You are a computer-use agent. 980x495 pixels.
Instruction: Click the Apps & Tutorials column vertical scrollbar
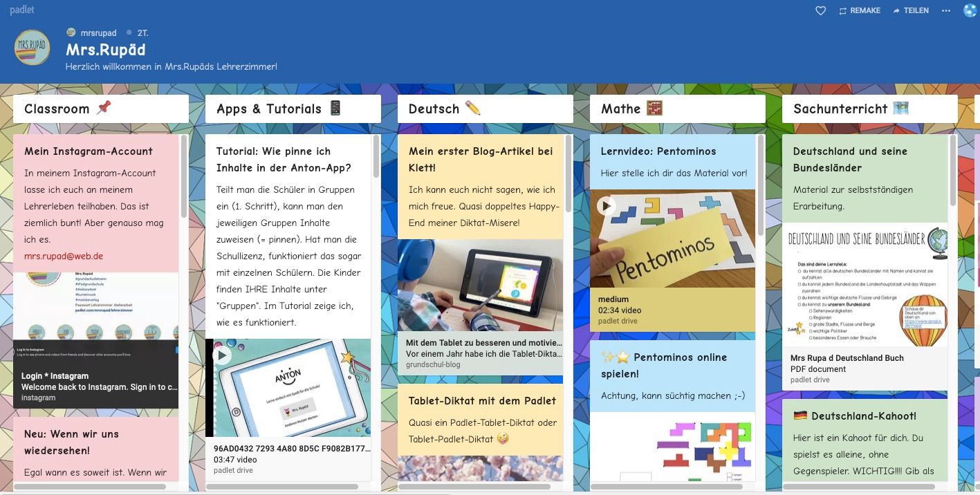[x=376, y=156]
